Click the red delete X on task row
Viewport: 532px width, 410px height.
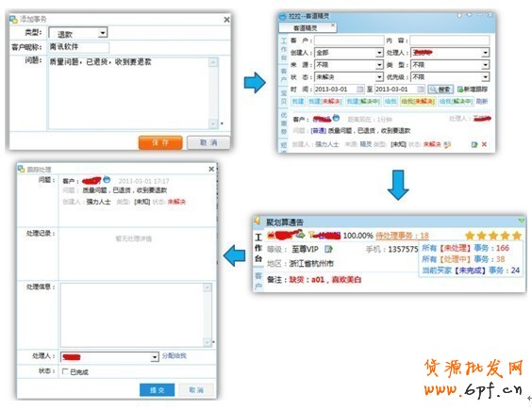[484, 144]
